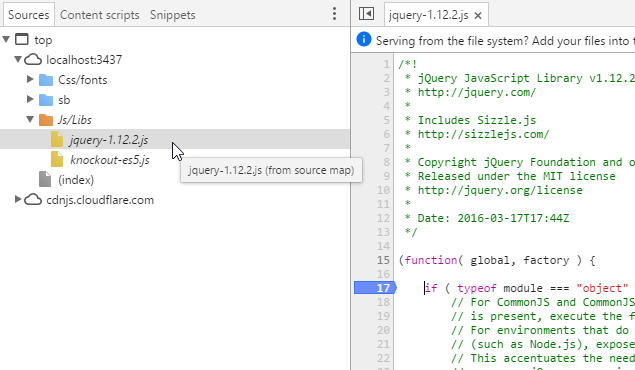
Task: Click the jquery-1.12.2.js yellow file icon
Action: coord(57,139)
